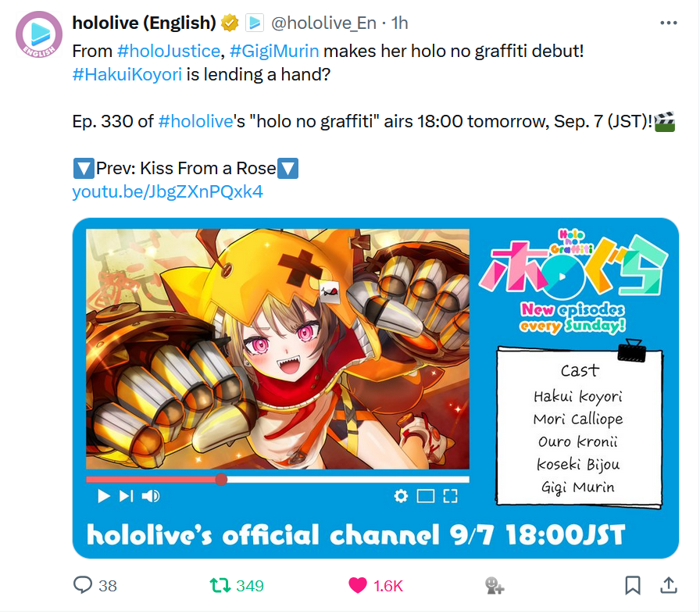Click the gold verified badge
Screen dimensions: 700x614
(230, 23)
